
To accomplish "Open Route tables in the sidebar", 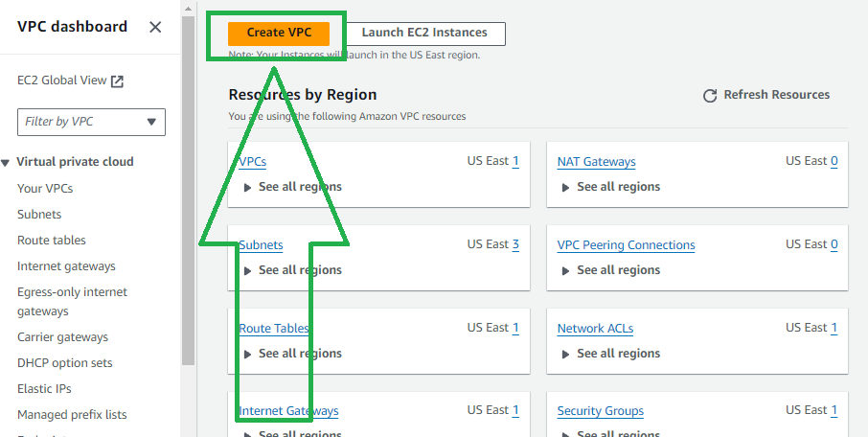I will 52,241.
